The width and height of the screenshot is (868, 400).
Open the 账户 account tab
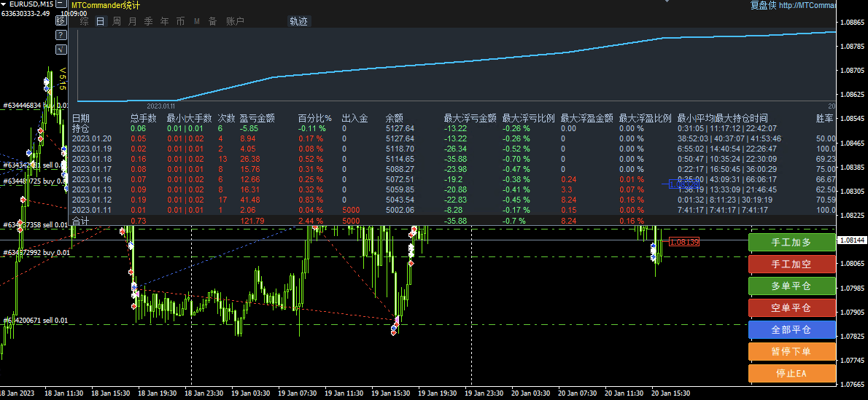(235, 22)
